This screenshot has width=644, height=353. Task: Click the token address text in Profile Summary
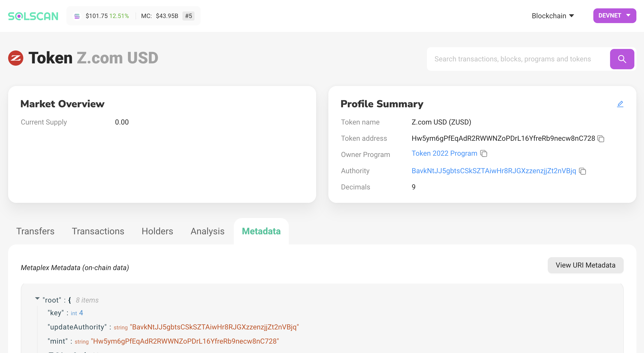coord(503,138)
